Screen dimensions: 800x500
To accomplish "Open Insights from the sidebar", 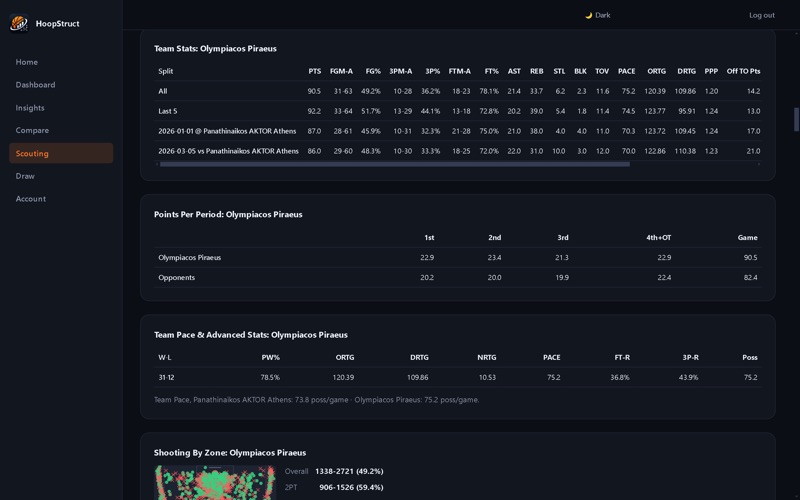I will coord(61,108).
